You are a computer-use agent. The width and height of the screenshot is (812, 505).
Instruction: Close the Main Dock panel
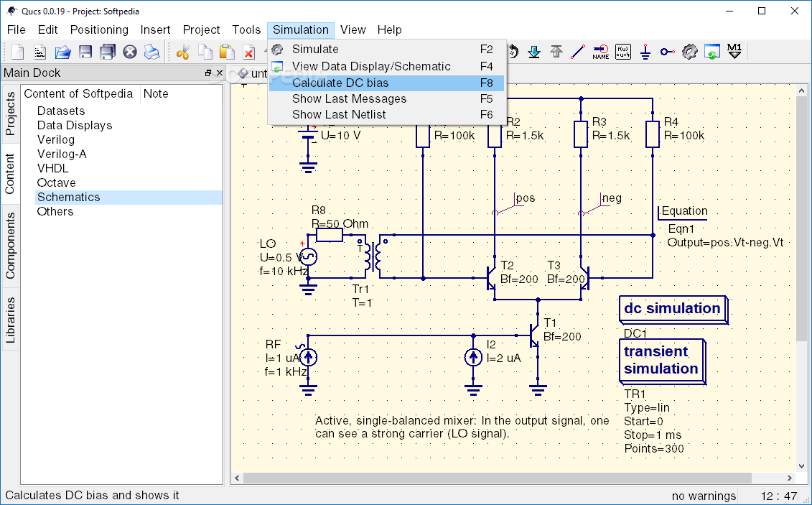220,73
